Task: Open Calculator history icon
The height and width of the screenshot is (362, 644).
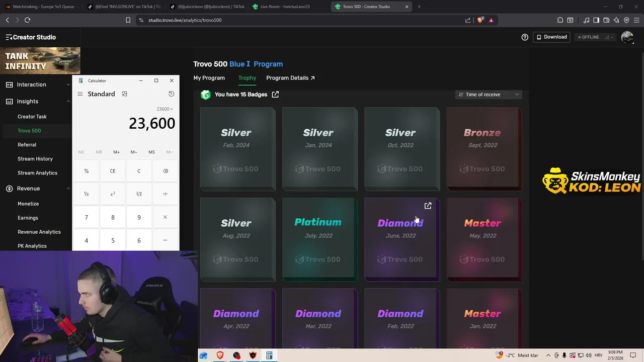Action: (171, 94)
